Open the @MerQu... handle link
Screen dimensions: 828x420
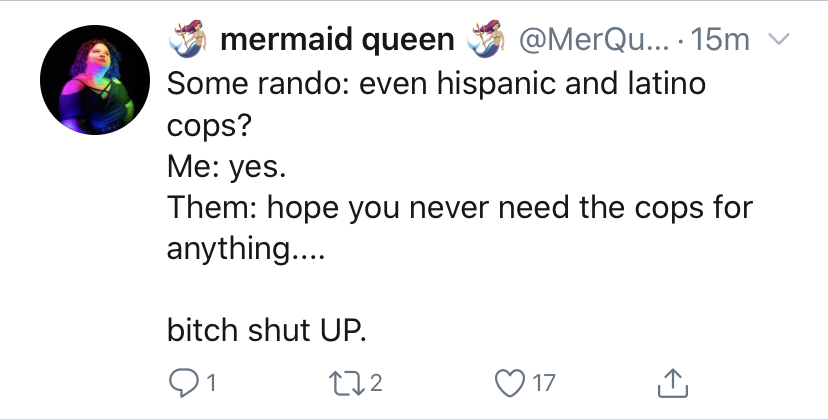[x=594, y=40]
